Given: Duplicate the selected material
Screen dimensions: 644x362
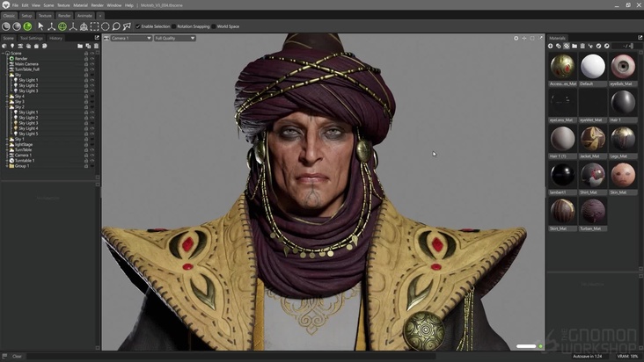Looking at the screenshot, I should coord(558,46).
